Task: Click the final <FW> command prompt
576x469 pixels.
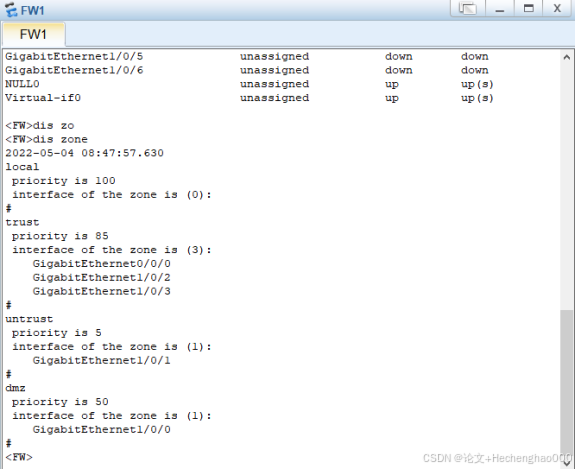Action: click(19, 457)
